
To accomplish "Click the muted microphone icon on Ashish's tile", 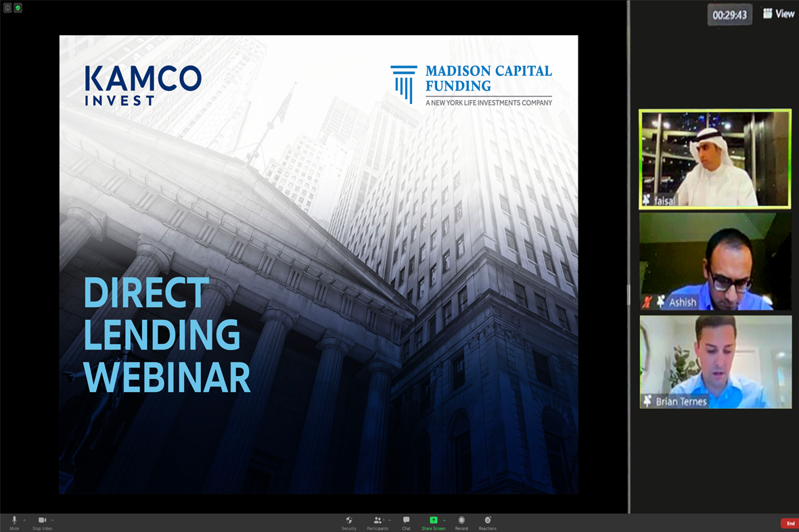I will coord(647,302).
